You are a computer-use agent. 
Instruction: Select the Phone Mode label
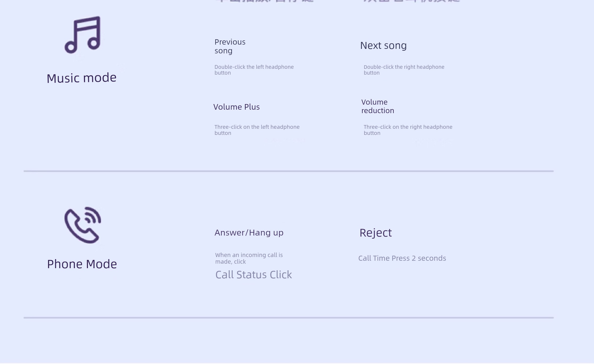click(x=82, y=264)
